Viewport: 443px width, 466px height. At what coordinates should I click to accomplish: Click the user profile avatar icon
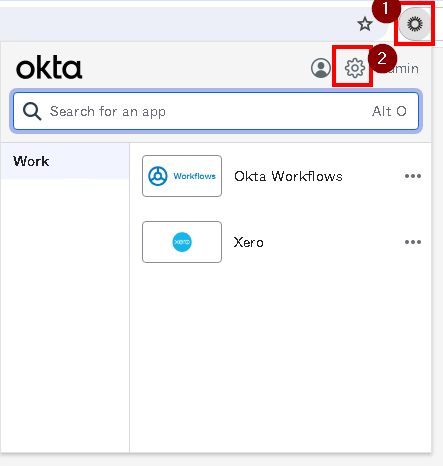[321, 68]
